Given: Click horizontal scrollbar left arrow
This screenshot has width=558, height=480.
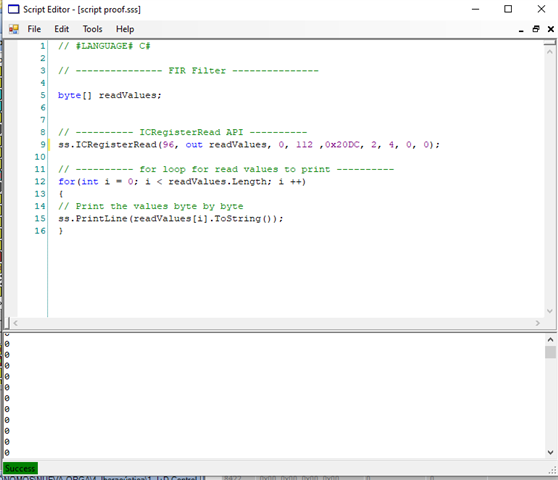Looking at the screenshot, I should point(15,323).
